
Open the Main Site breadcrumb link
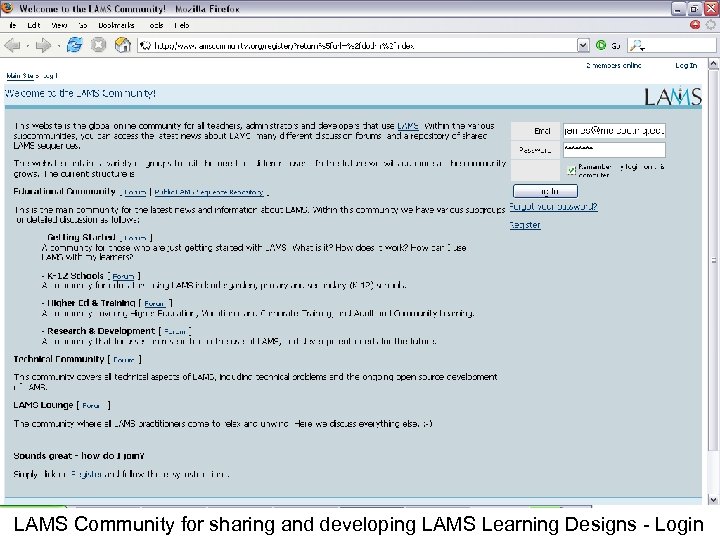pyautogui.click(x=21, y=75)
